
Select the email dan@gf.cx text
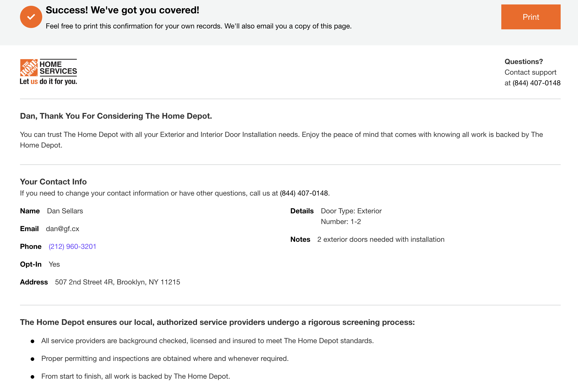pos(63,229)
